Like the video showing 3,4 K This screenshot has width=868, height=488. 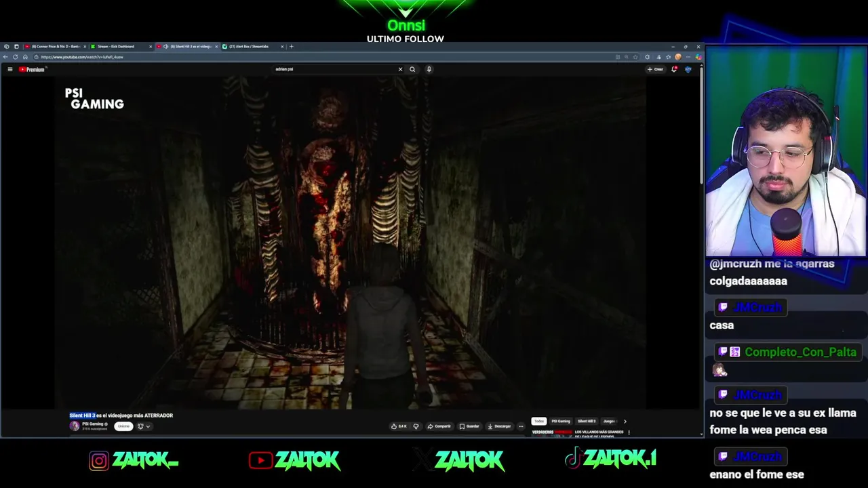399,426
